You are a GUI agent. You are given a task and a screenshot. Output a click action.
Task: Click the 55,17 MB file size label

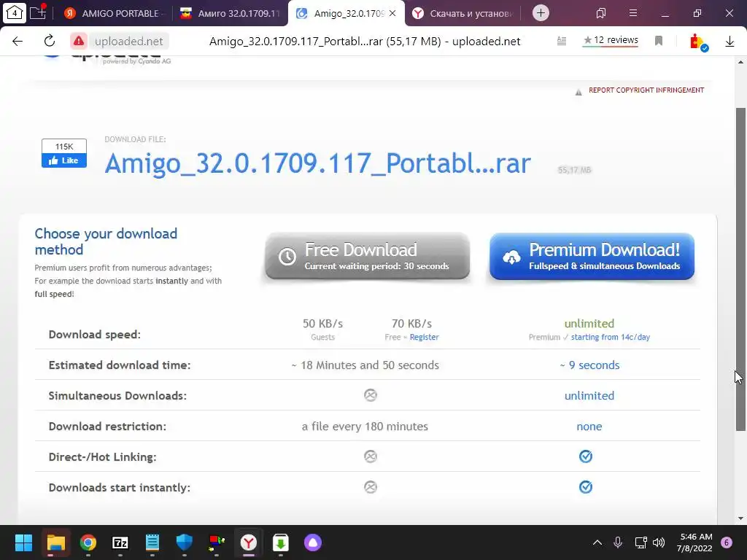[575, 170]
